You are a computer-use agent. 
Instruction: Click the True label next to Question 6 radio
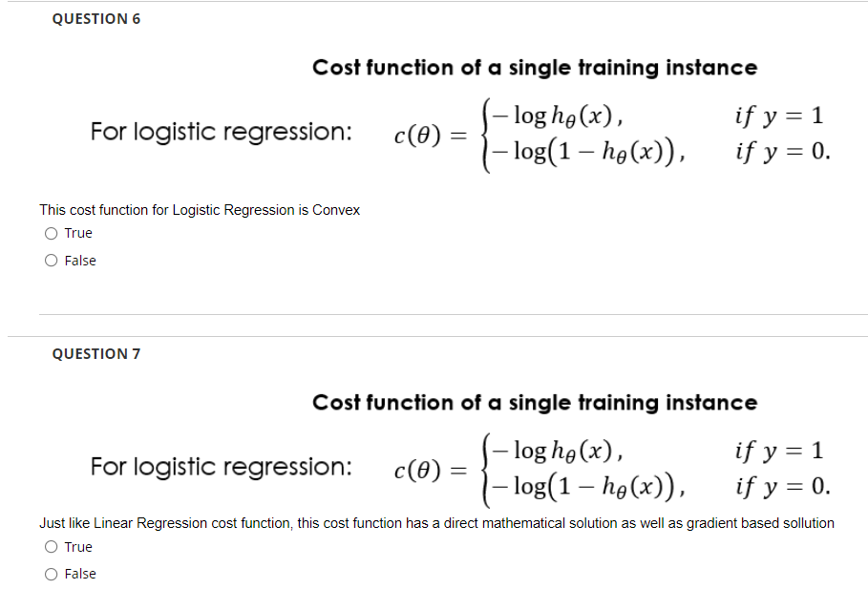tap(79, 232)
